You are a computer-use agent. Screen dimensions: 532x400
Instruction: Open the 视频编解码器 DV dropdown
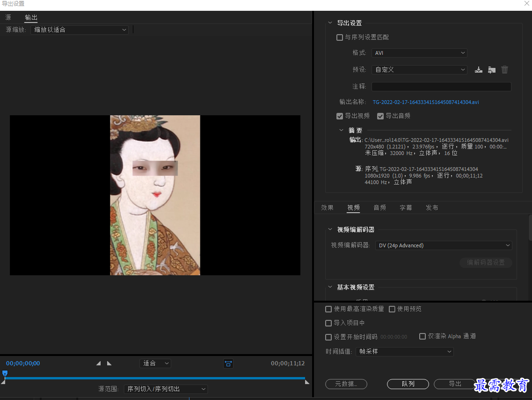tap(444, 245)
